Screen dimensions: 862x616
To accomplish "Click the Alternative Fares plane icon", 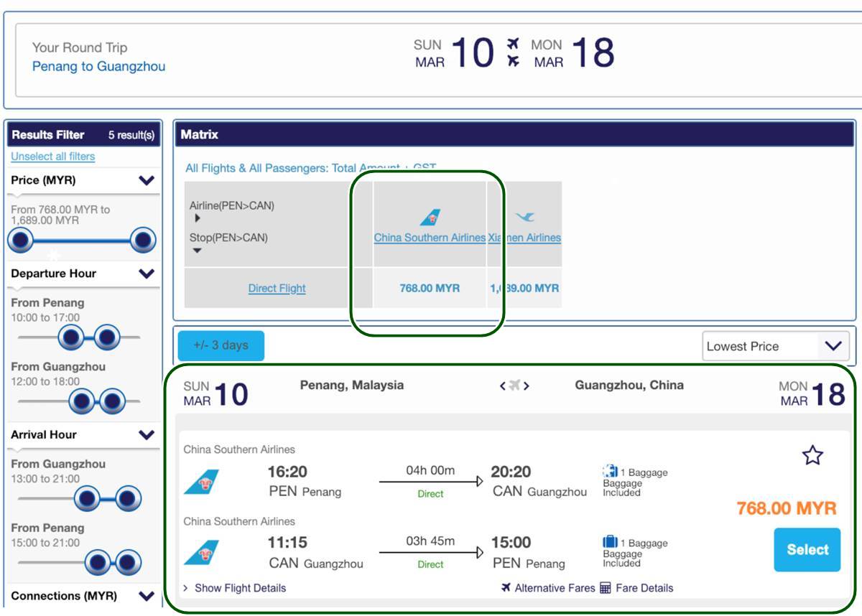I will pos(506,587).
